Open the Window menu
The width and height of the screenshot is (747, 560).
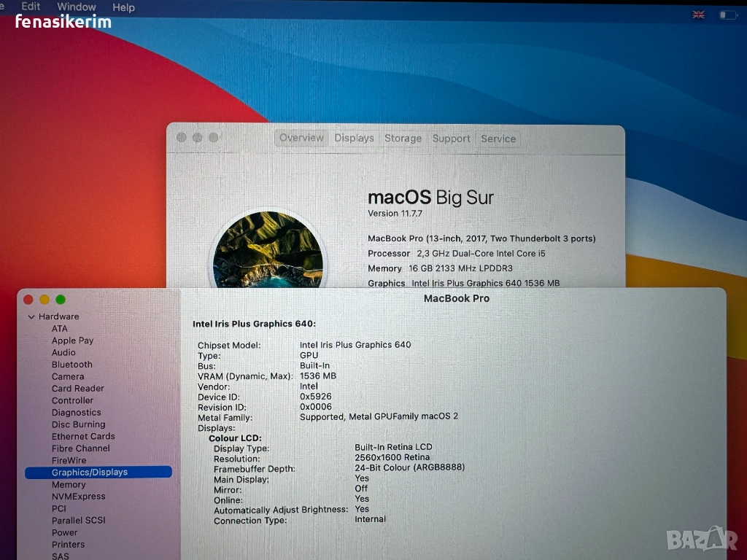77,7
